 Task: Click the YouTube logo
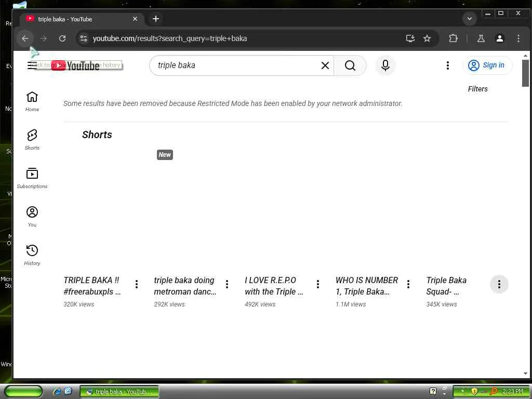point(75,65)
